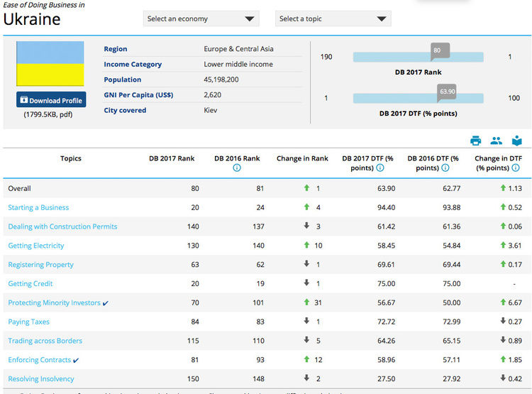Click the people/share icon above the table

496,141
